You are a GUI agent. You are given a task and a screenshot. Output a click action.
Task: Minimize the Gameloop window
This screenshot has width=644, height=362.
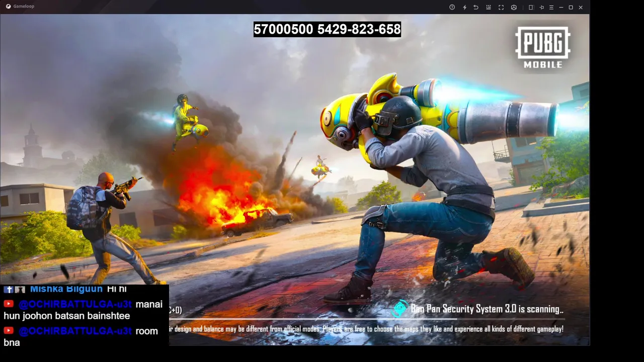click(x=561, y=7)
